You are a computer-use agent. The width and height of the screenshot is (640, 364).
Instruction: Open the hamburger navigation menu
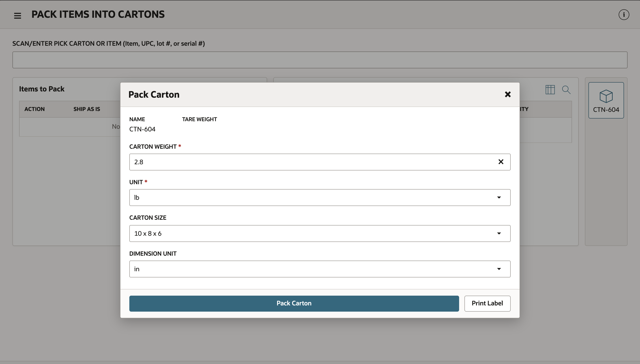18,16
